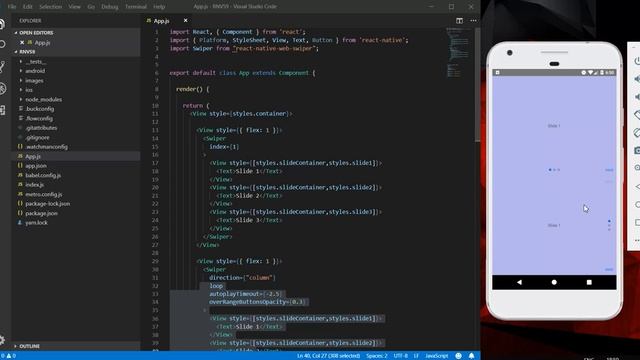
Task: Open the Go menu
Action: tap(91, 7)
